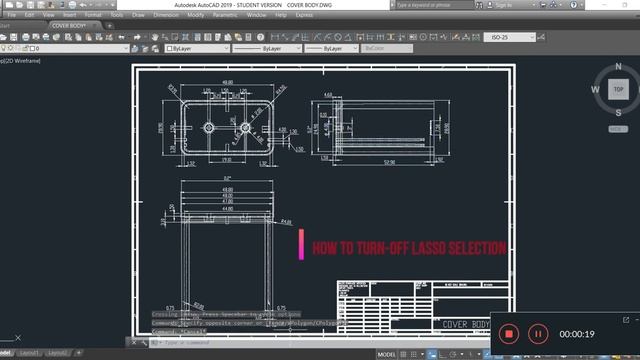This screenshot has height=360, width=640.
Task: Open the Format menu
Action: (x=93, y=15)
